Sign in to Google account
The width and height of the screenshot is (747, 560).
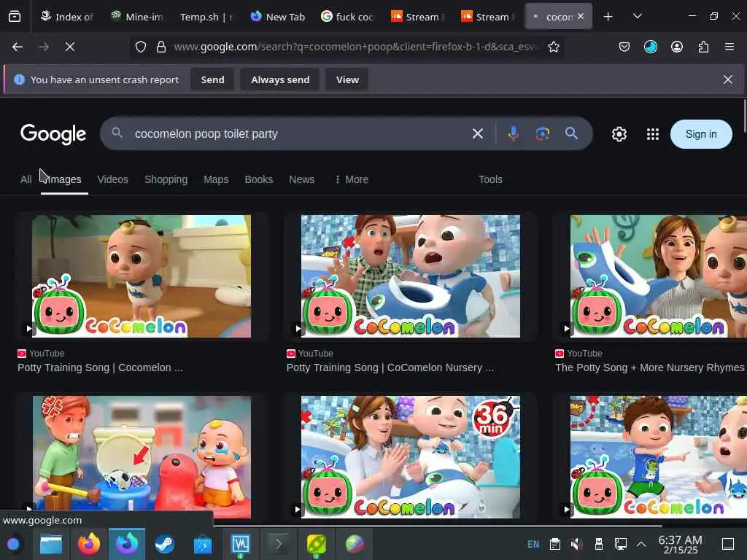pyautogui.click(x=701, y=134)
